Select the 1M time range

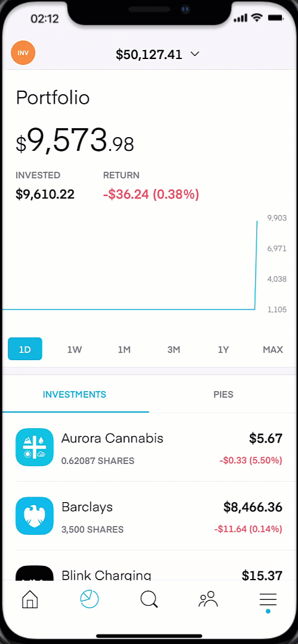click(x=124, y=349)
